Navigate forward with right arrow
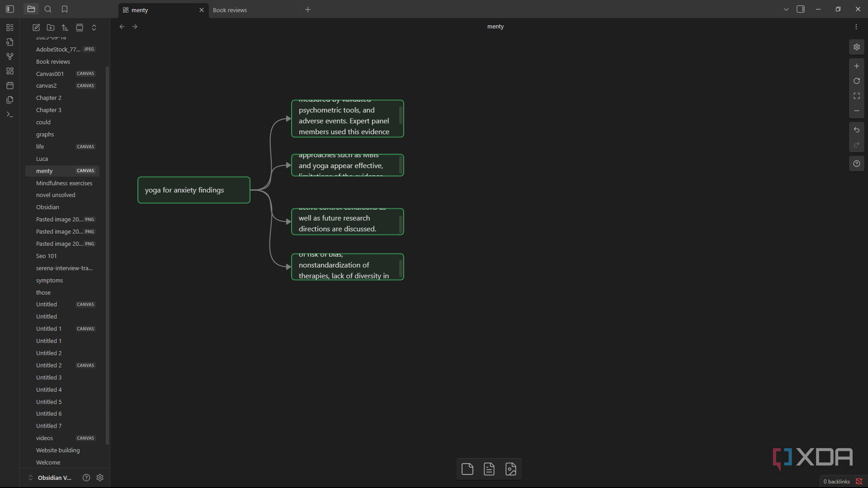 click(x=135, y=27)
